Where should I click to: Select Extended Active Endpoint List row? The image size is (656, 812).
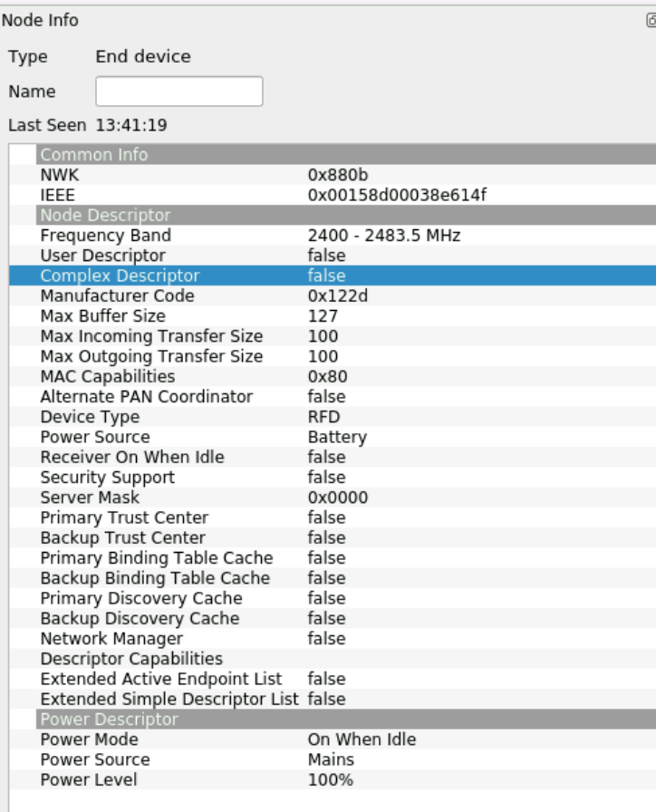[333, 680]
